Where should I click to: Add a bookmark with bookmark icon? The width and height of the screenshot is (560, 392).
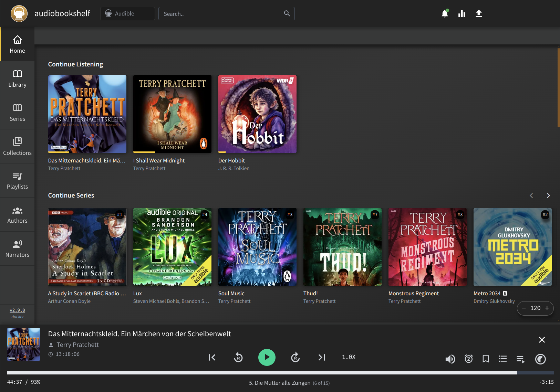[486, 359]
